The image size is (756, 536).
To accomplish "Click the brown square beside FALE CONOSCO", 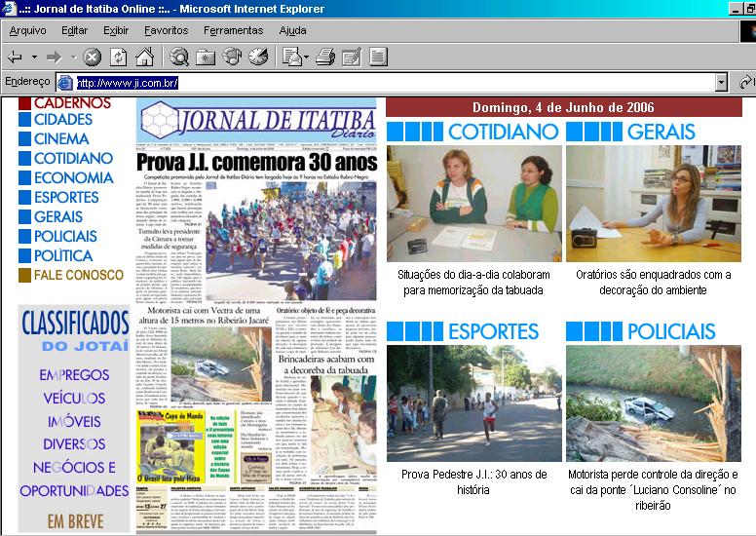I will pos(24,275).
